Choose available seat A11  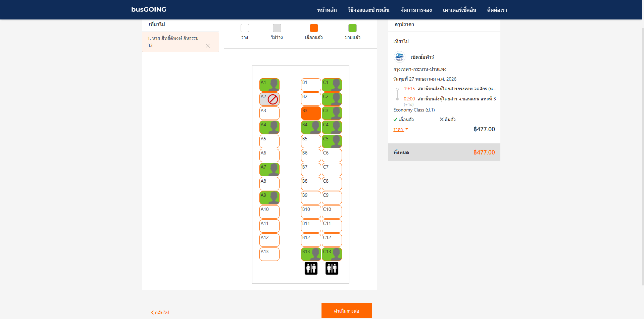coord(269,226)
